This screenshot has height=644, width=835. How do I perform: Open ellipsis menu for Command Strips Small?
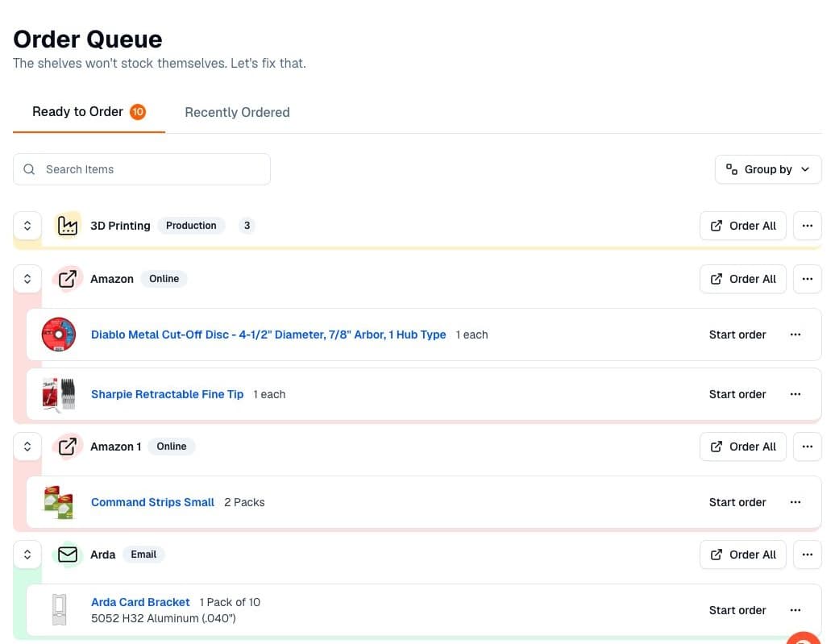point(796,502)
